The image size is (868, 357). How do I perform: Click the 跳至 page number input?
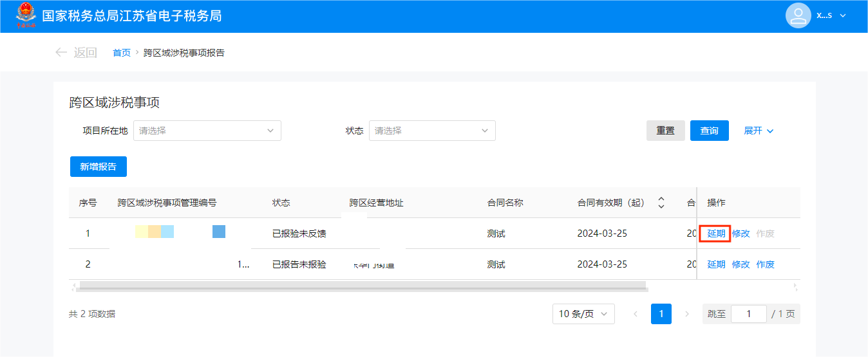[x=748, y=314]
